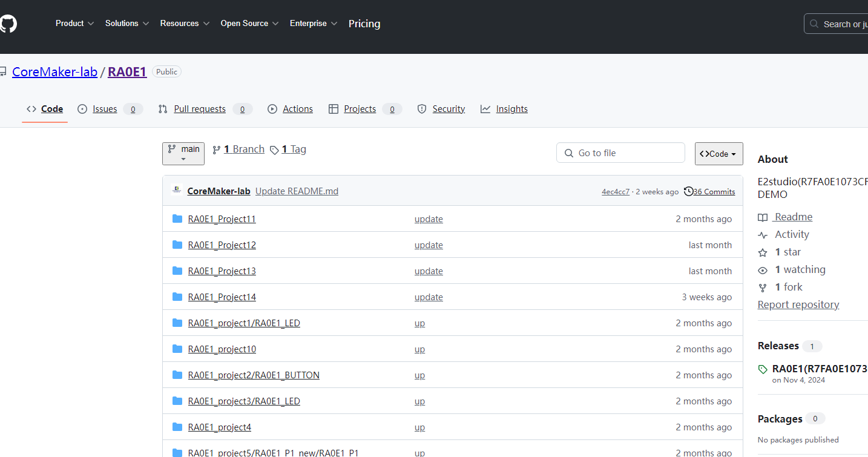
Task: Click the watching eye icon
Action: tap(763, 270)
